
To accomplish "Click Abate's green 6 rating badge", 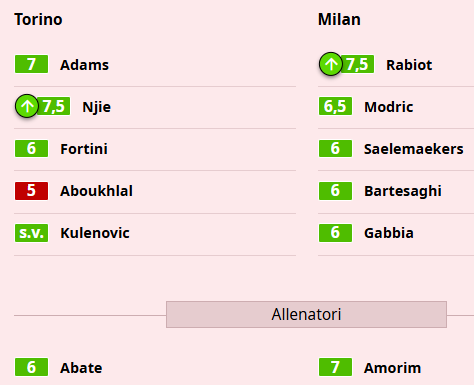I will click(31, 367).
